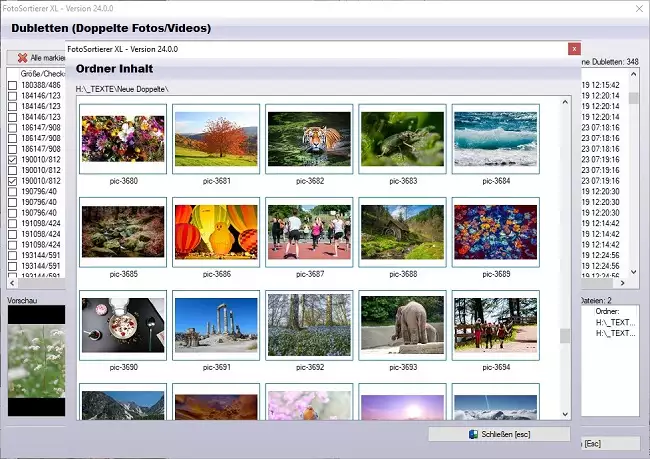The height and width of the screenshot is (459, 650).
Task: Uncheck the first checked 190010/812 entry
Action: [12, 159]
